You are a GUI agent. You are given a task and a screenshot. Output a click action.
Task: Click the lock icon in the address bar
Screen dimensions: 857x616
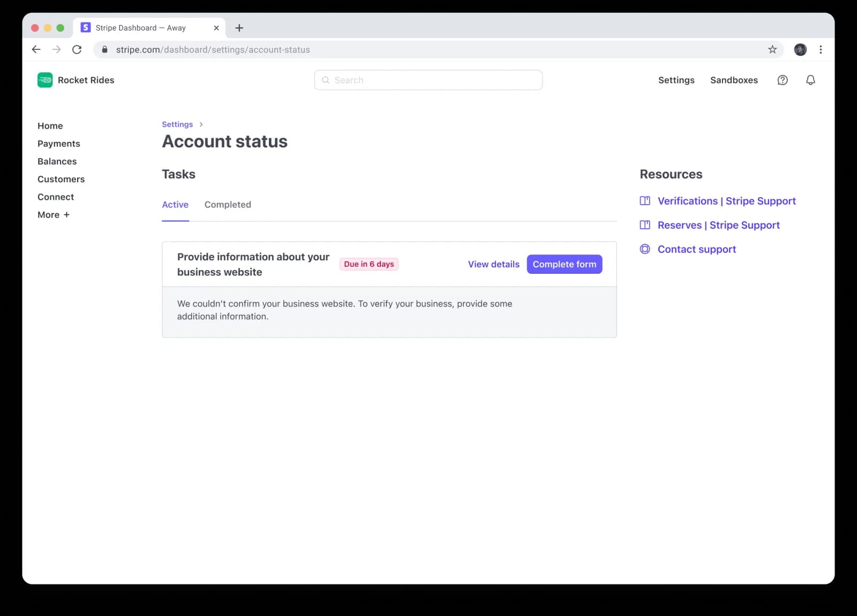[x=105, y=49]
